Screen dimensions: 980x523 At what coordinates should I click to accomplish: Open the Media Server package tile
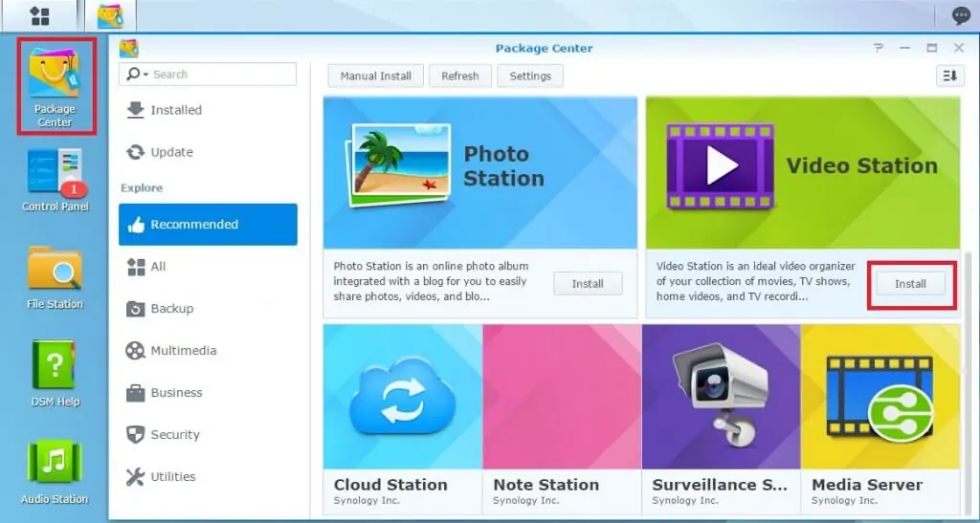coord(880,419)
